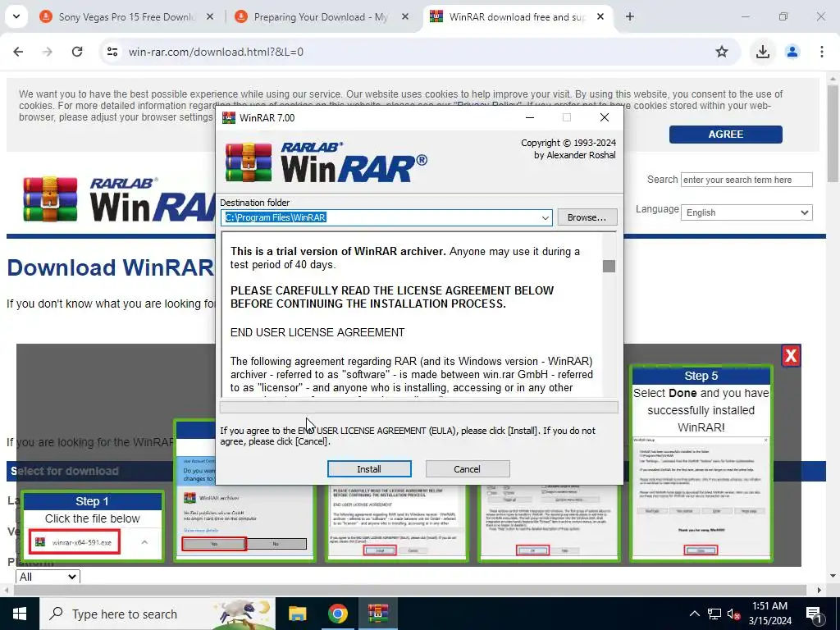
Task: Click Cancel in the WinRAR setup dialog
Action: point(467,468)
